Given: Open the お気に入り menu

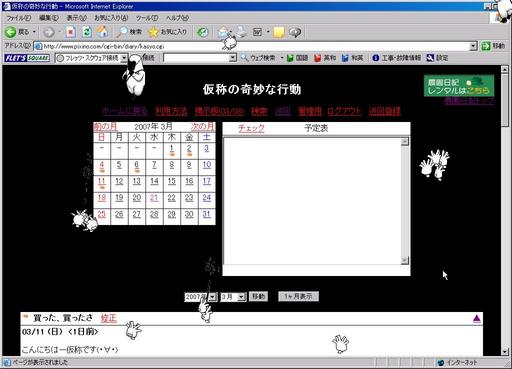Looking at the screenshot, I should tap(111, 18).
